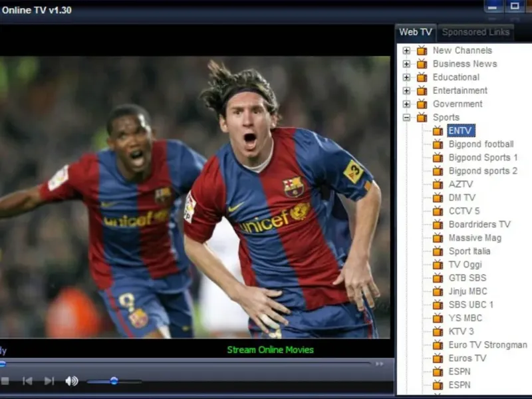Choose the CCTV 5 channel
Viewport: 532px width, 399px height.
coord(464,211)
